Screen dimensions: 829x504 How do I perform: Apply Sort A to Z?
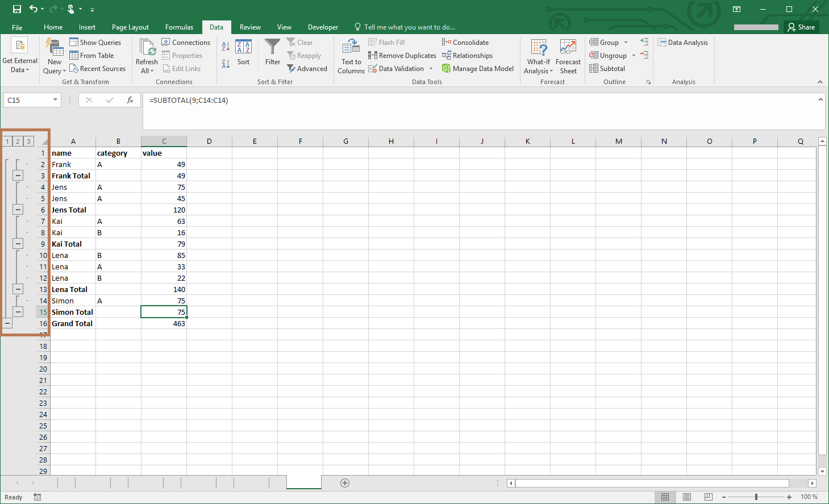point(226,45)
